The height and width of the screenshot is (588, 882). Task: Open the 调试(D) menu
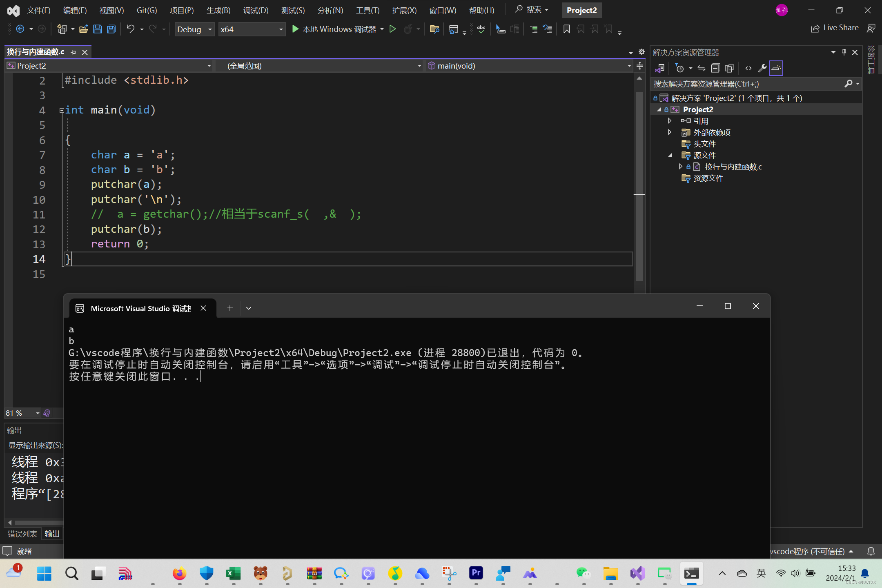coord(256,10)
